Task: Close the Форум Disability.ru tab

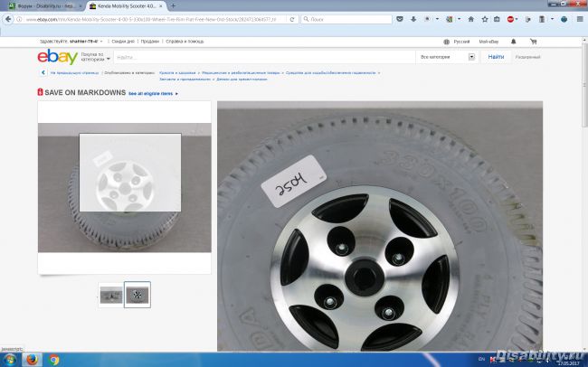Action: coord(80,6)
